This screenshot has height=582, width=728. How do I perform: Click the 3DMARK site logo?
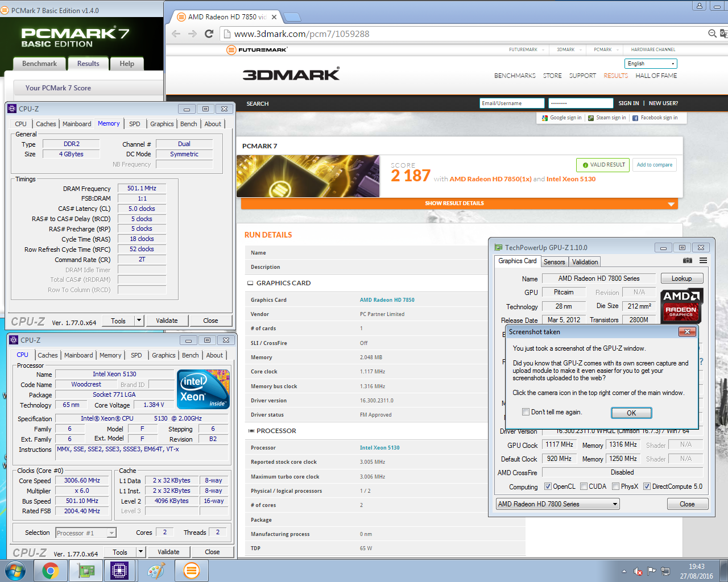[x=291, y=74]
